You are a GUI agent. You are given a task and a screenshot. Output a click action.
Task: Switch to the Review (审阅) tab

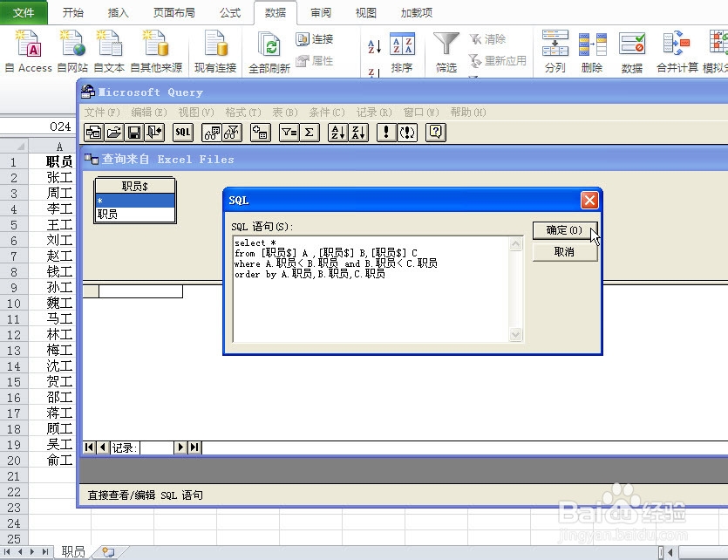point(321,12)
